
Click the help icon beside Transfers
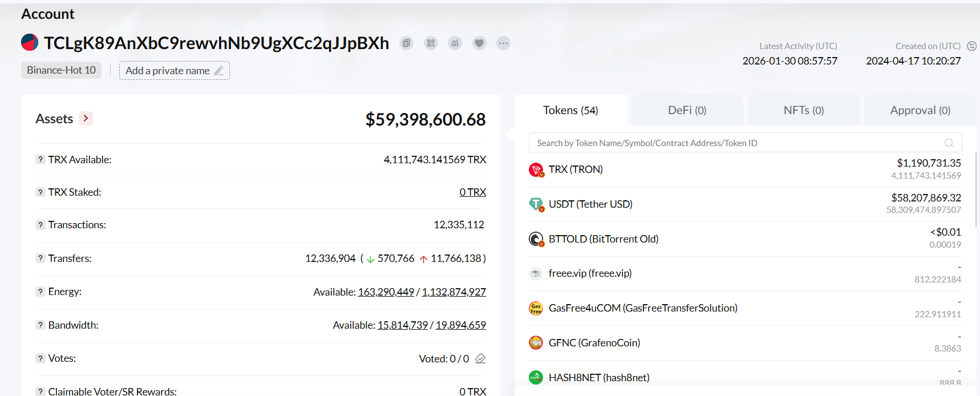[x=41, y=258]
